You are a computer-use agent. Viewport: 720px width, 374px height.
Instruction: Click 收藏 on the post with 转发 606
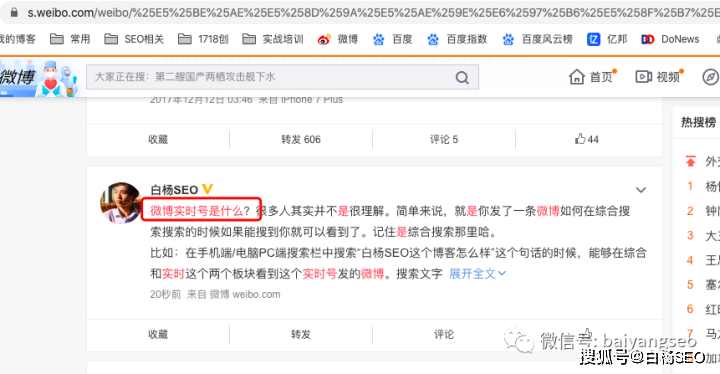click(x=158, y=139)
